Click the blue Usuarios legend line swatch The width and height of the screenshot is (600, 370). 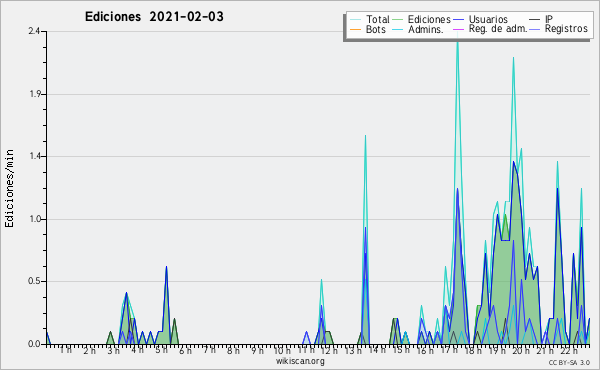tap(458, 20)
